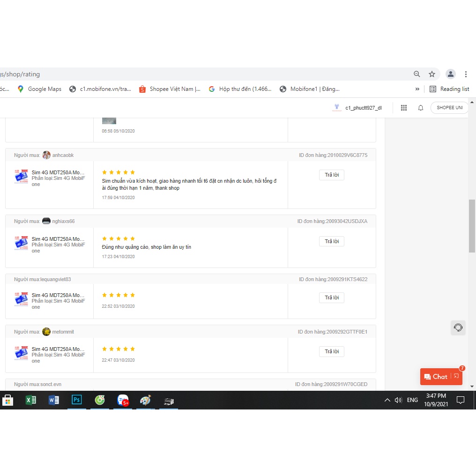Open the Reading list panel

pos(449,89)
